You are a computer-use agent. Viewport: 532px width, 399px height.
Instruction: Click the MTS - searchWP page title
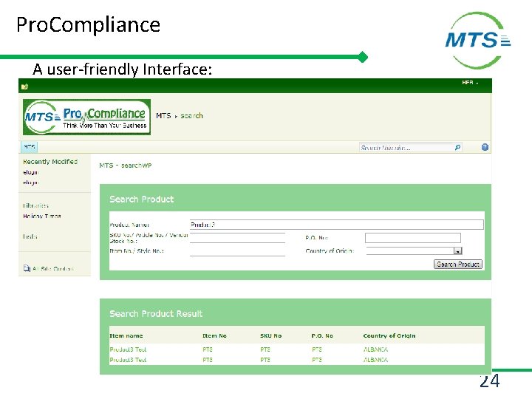125,166
